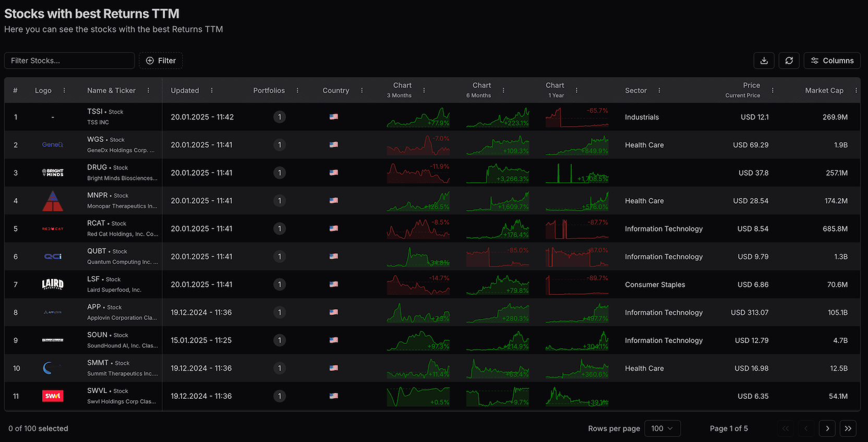The width and height of the screenshot is (868, 442).
Task: Click the Country column header
Action: (x=335, y=90)
